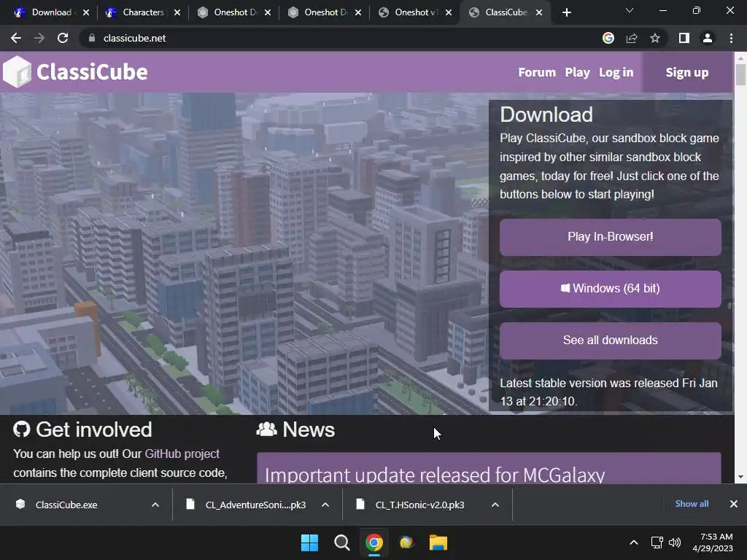This screenshot has height=560, width=747.
Task: Close the first Download tab
Action: coord(86,12)
